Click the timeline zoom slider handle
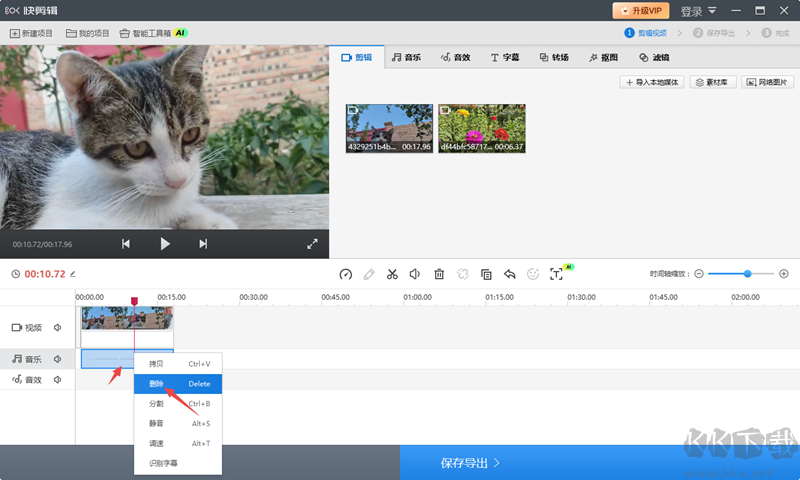The image size is (800, 480). pyautogui.click(x=747, y=273)
